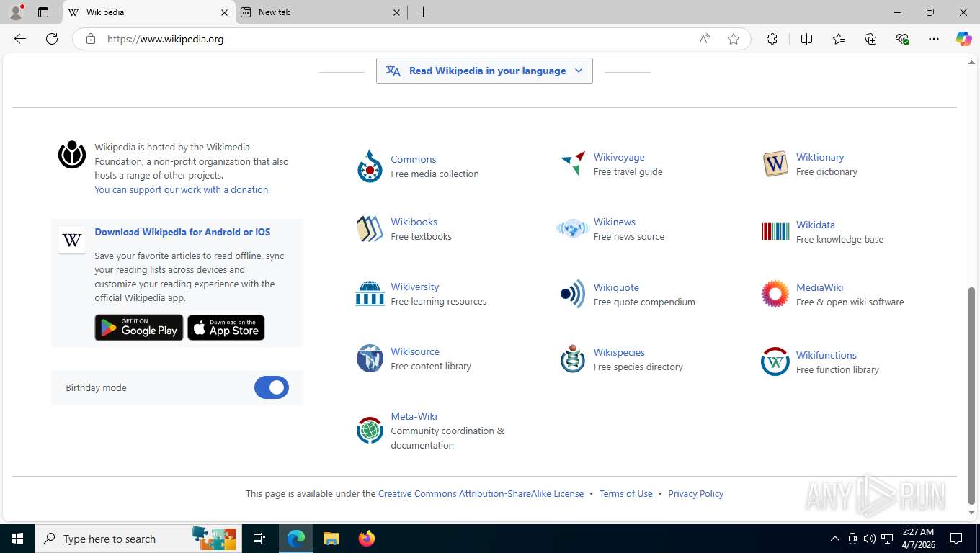Close the New tab tab
The width and height of the screenshot is (980, 553).
coord(397,12)
